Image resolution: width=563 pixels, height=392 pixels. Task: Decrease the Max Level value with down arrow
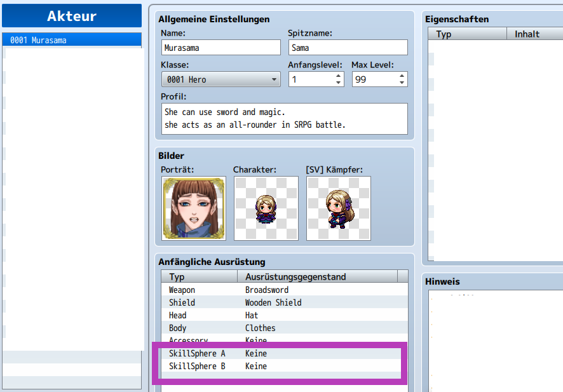[402, 83]
